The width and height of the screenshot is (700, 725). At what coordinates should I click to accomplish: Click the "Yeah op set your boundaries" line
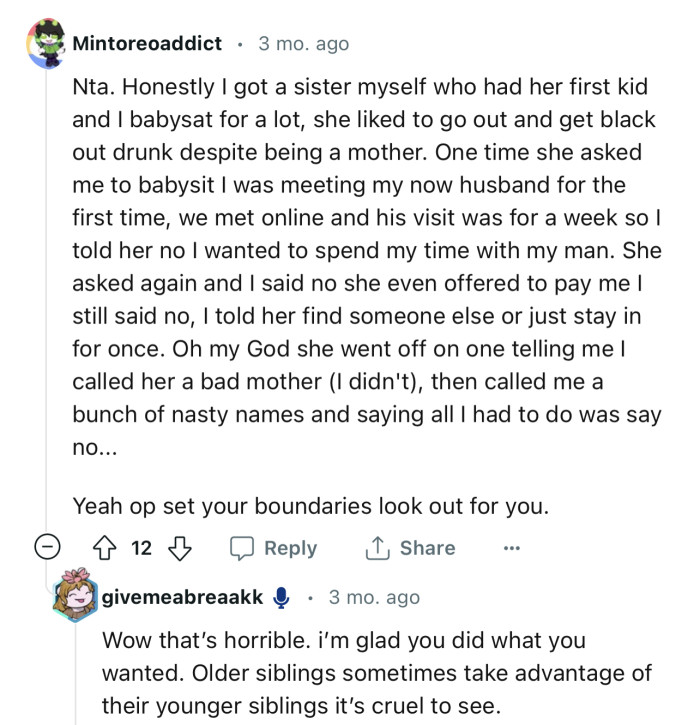311,506
